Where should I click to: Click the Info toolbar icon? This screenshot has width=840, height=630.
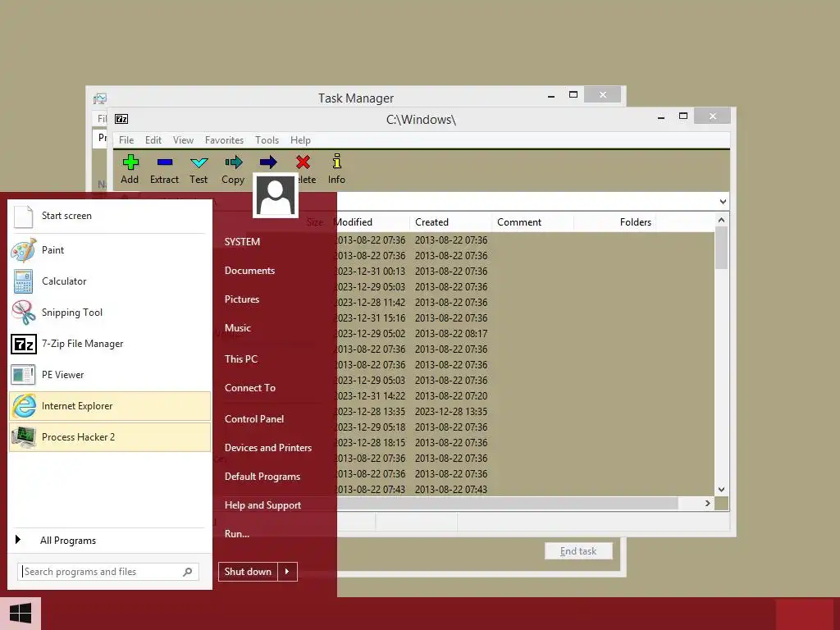click(336, 169)
